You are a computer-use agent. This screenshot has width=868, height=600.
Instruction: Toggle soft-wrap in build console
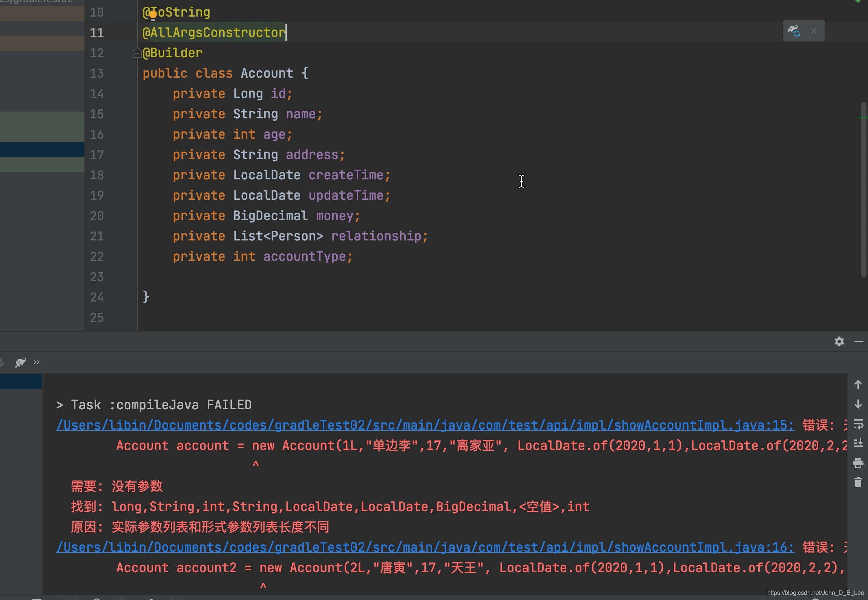point(858,424)
